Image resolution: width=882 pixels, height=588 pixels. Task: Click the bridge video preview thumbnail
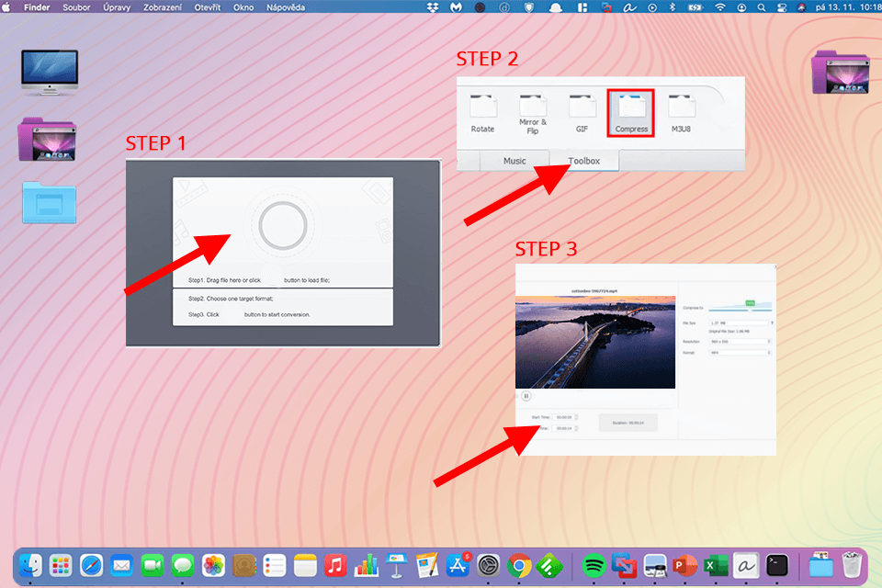(595, 342)
